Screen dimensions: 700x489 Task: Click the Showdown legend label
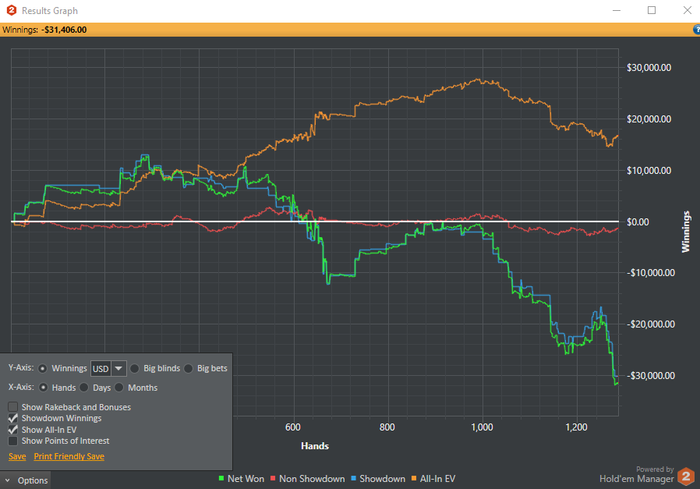coord(382,479)
